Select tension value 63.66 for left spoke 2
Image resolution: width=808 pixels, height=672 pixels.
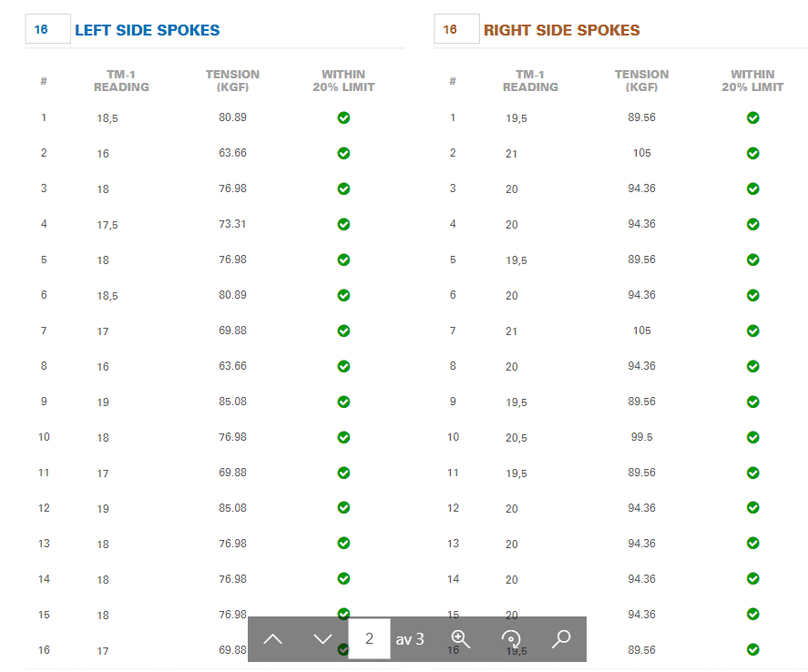pyautogui.click(x=232, y=153)
